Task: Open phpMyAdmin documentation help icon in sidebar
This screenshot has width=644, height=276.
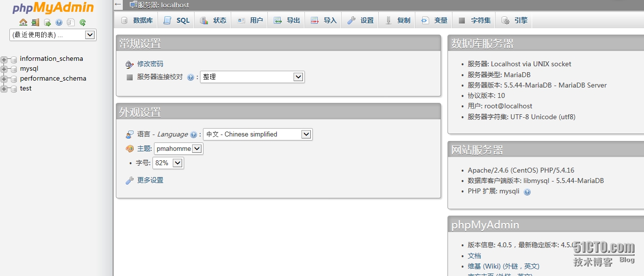Action: [59, 22]
